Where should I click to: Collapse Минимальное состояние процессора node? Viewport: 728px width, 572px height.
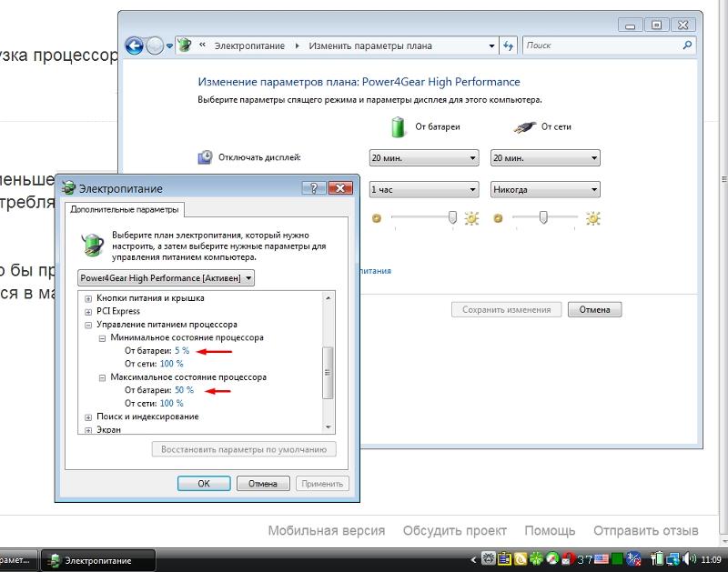(x=102, y=338)
